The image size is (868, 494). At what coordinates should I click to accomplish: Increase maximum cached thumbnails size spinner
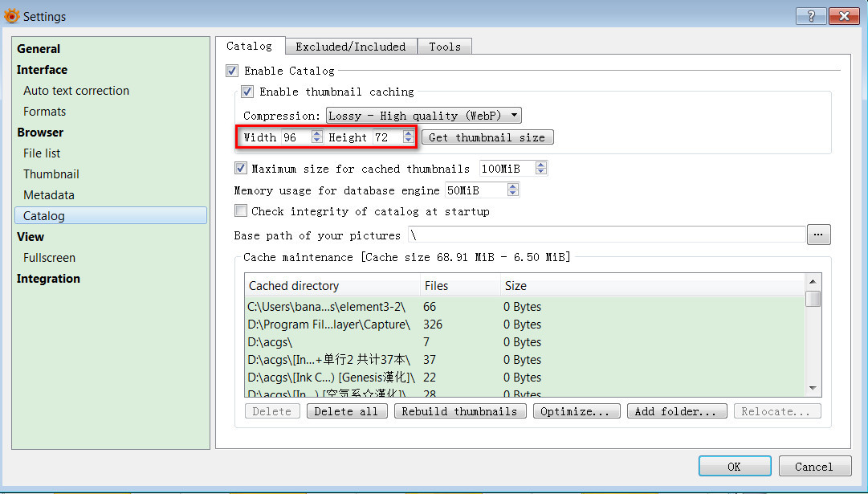click(540, 165)
